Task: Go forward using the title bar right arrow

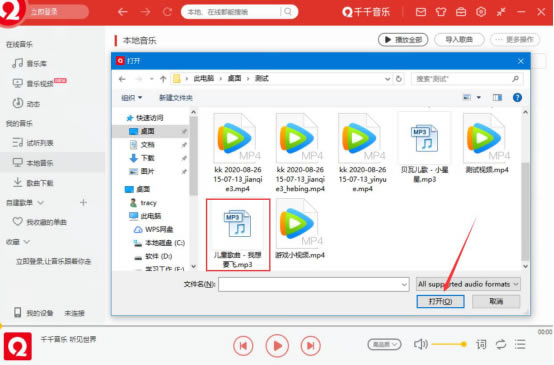Action: coord(145,12)
